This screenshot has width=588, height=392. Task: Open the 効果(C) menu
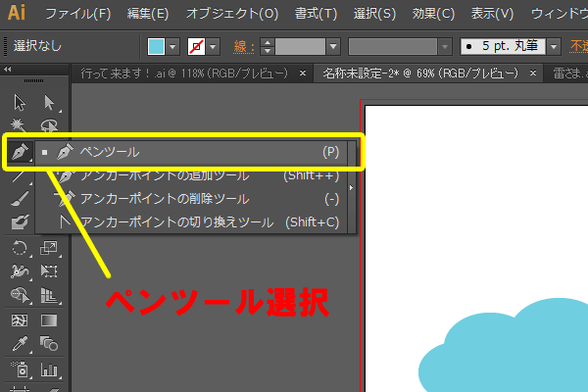click(433, 14)
